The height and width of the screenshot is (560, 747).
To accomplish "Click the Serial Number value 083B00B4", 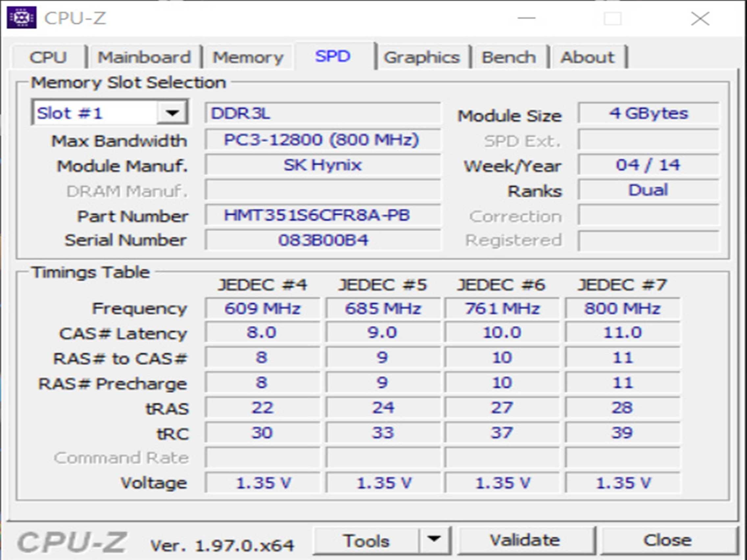I will pyautogui.click(x=323, y=240).
